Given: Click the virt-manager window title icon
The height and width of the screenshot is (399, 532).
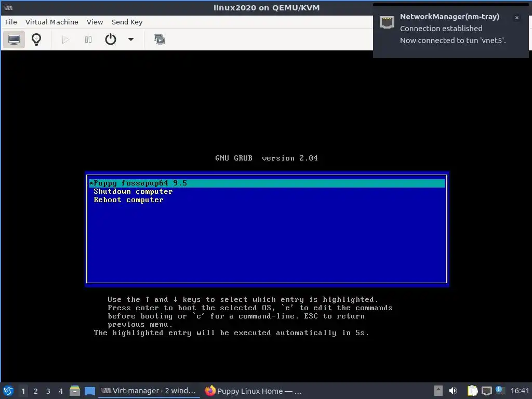Looking at the screenshot, I should pyautogui.click(x=8, y=7).
